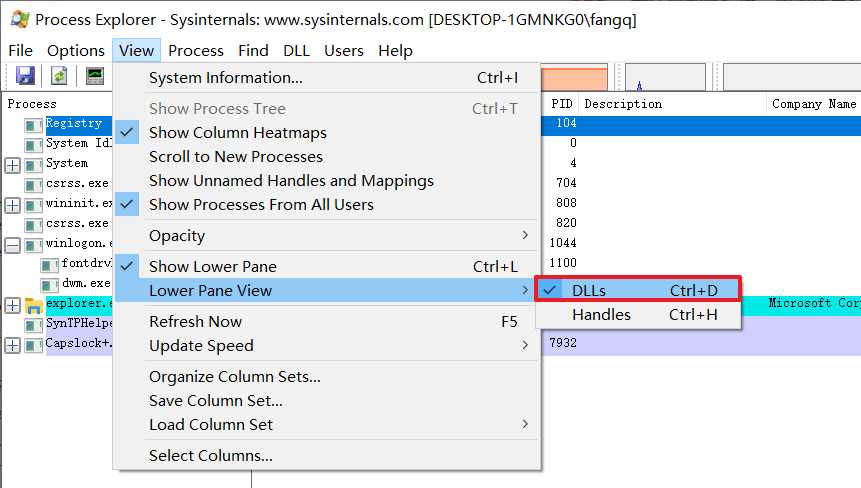
Task: Enable Show Unnamed Handles and Mappings
Action: coord(326,181)
